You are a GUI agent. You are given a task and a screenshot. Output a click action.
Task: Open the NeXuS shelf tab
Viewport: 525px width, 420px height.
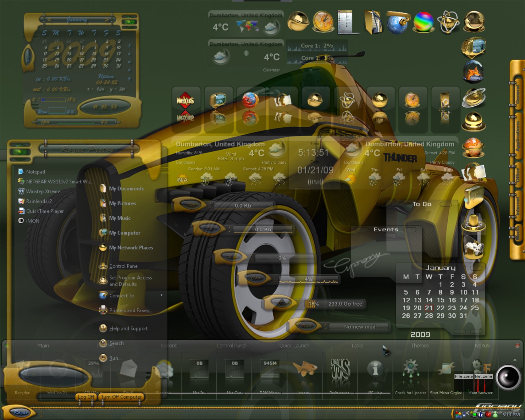482,345
